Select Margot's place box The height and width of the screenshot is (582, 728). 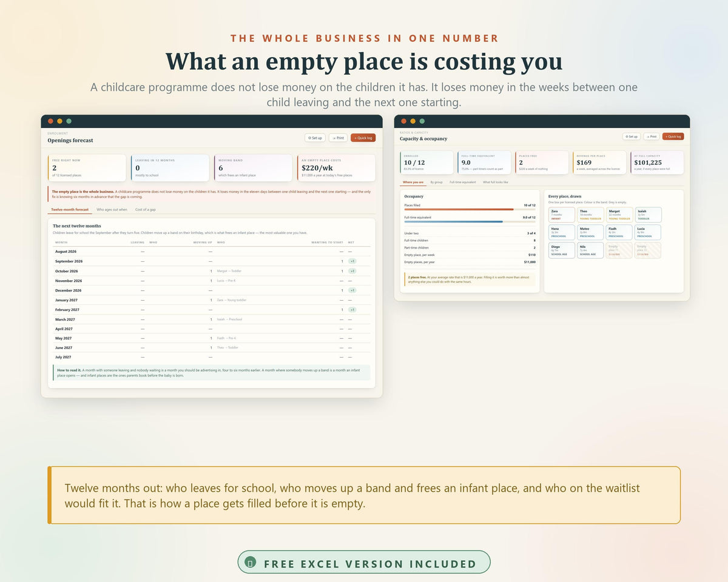619,215
